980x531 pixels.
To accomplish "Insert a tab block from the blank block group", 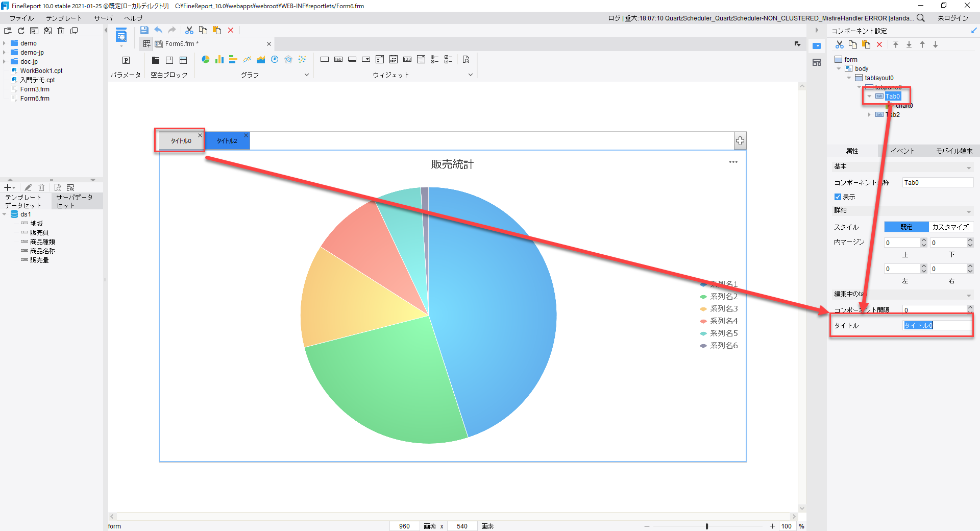I will 156,60.
